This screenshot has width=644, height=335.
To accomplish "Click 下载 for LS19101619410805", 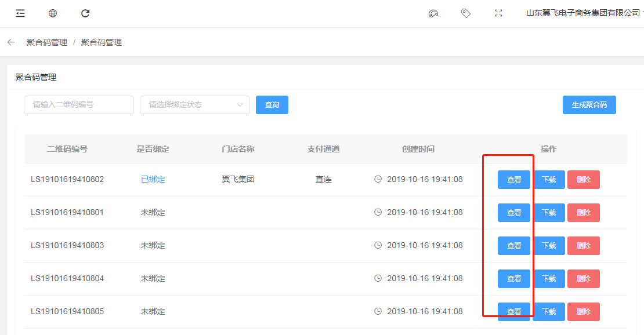I will [549, 312].
